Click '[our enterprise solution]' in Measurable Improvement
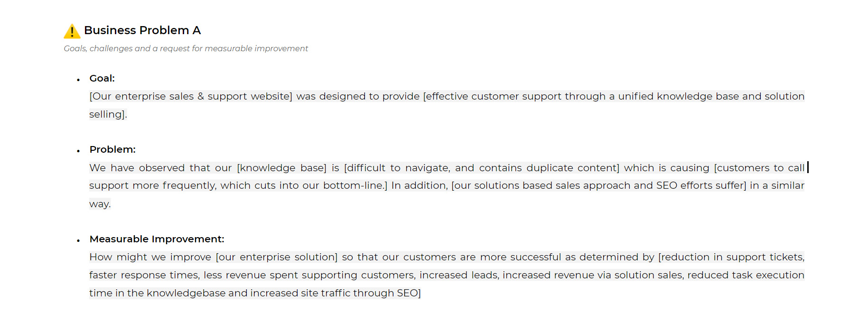Viewport: 868px width, 331px height. point(277,257)
